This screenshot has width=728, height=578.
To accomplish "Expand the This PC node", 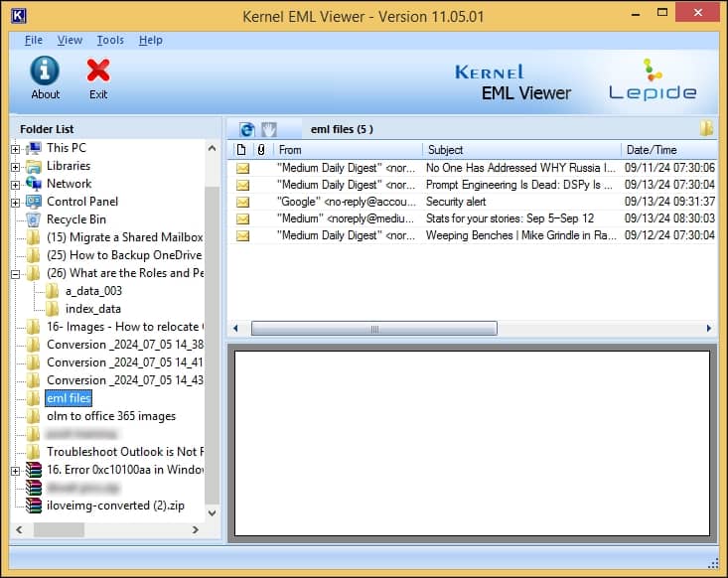I will 15,149.
